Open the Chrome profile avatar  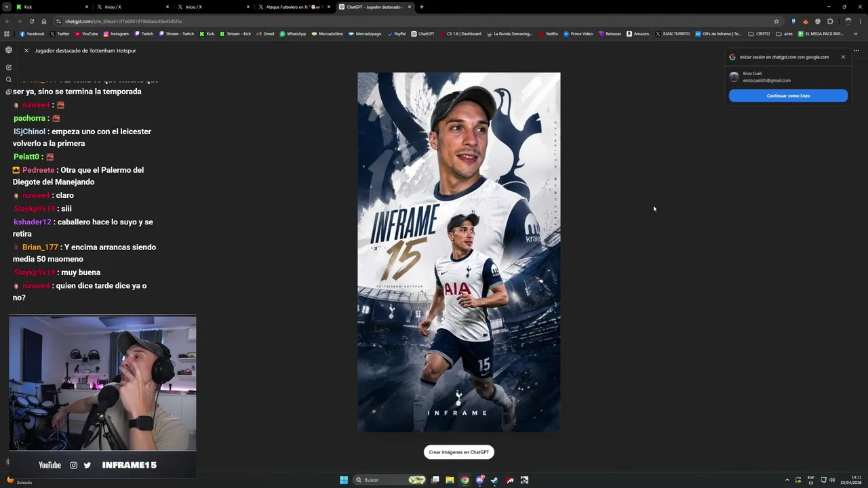pyautogui.click(x=848, y=21)
